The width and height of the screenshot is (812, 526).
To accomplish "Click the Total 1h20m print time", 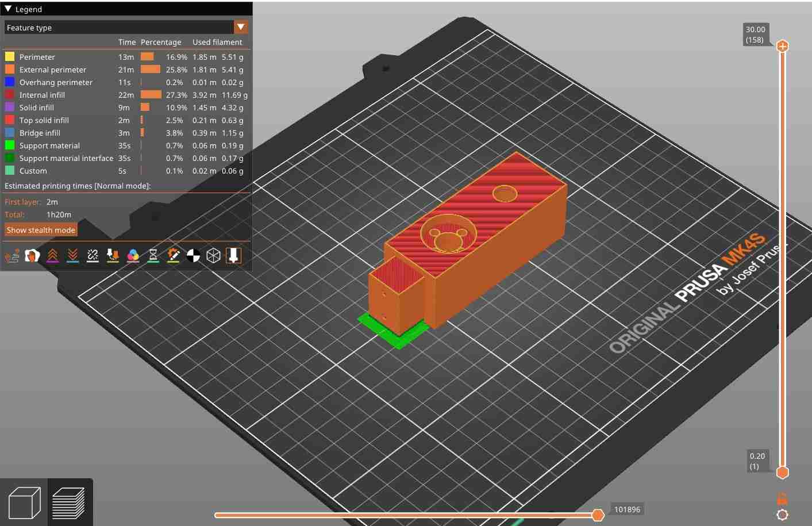I will pyautogui.click(x=59, y=214).
